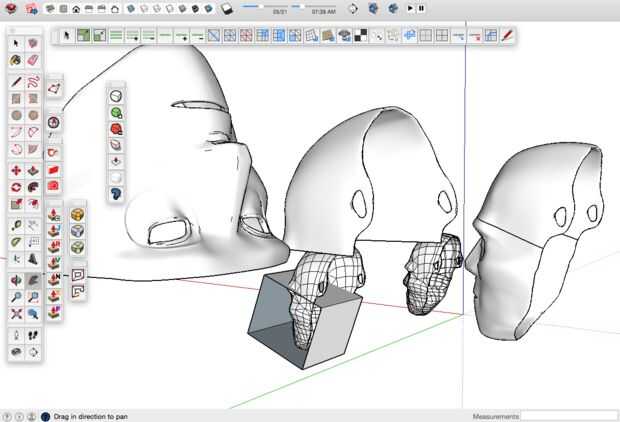Play the scene animation
620x422 pixels.
pyautogui.click(x=410, y=9)
